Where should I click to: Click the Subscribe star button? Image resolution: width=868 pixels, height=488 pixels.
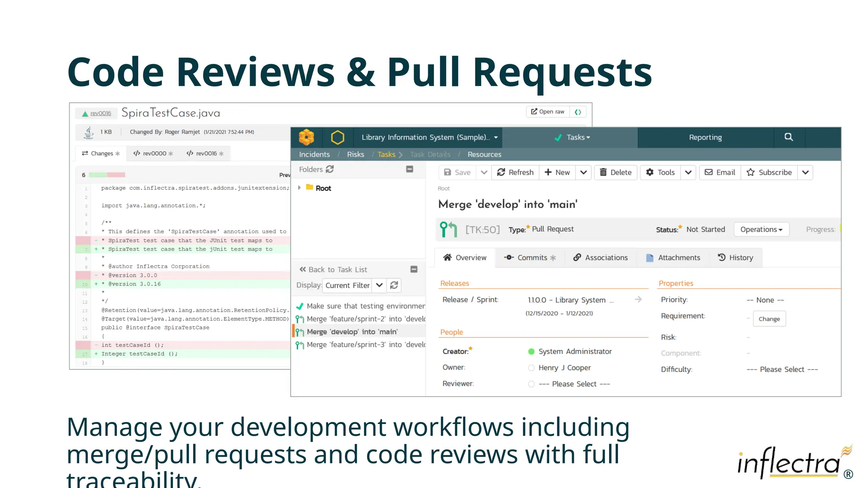pos(769,172)
